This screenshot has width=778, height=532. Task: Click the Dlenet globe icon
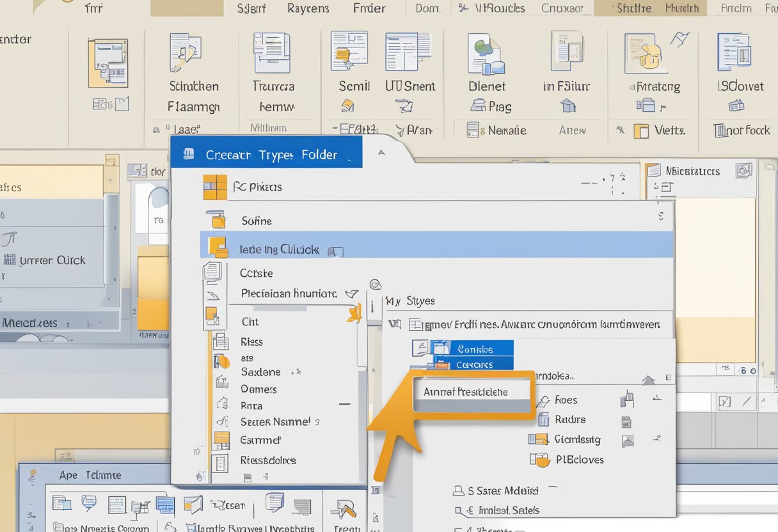486,54
